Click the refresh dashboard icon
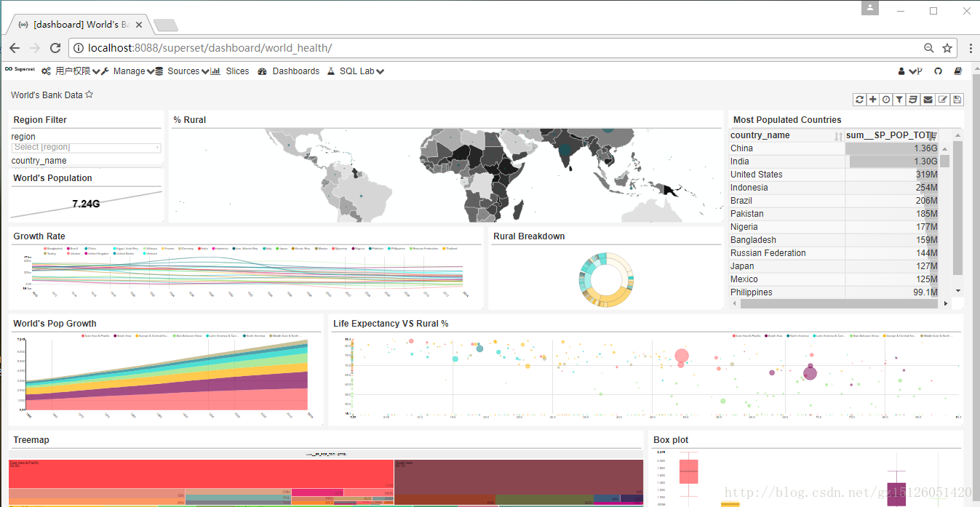 [860, 100]
